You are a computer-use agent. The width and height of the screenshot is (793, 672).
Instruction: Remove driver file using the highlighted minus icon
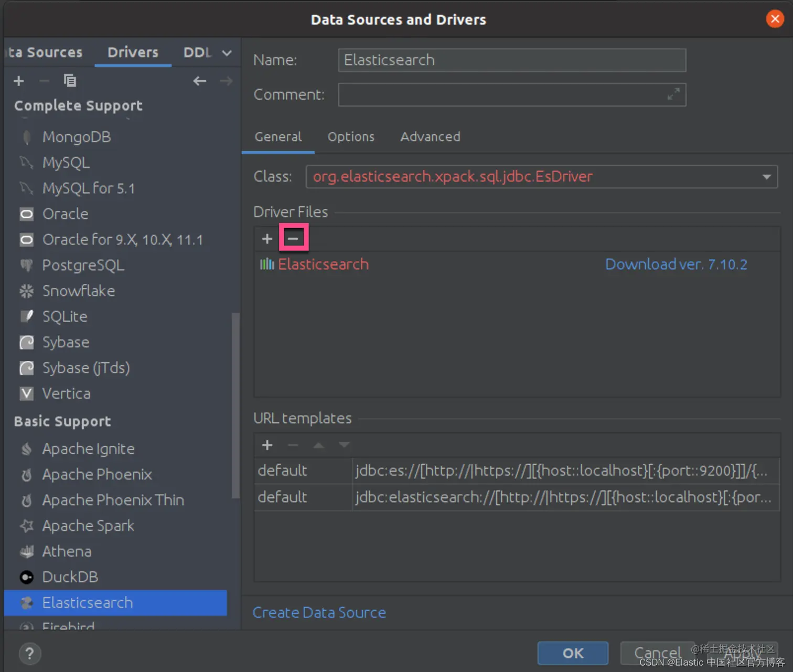tap(293, 238)
